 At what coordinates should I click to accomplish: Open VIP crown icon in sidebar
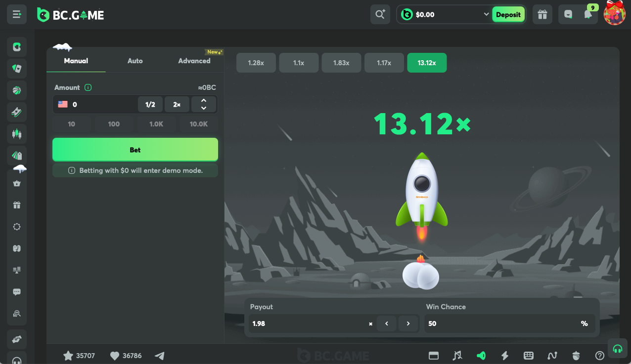coord(17,183)
